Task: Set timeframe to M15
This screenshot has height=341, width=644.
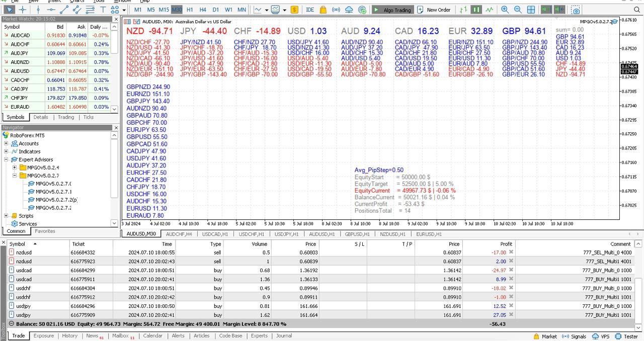Action: (164, 10)
